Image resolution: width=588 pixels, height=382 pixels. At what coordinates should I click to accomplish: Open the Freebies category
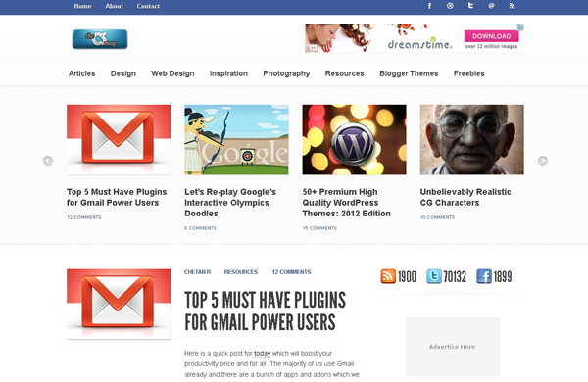pyautogui.click(x=468, y=73)
